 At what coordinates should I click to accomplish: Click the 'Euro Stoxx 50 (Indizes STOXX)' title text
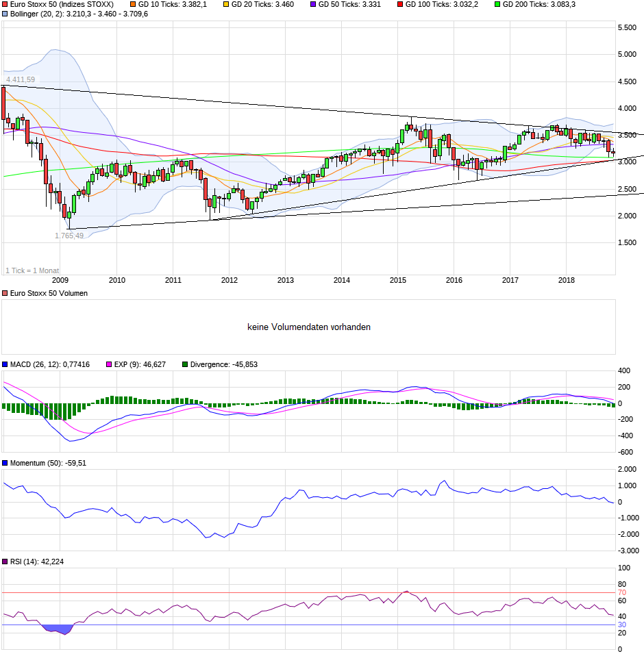tap(62, 5)
